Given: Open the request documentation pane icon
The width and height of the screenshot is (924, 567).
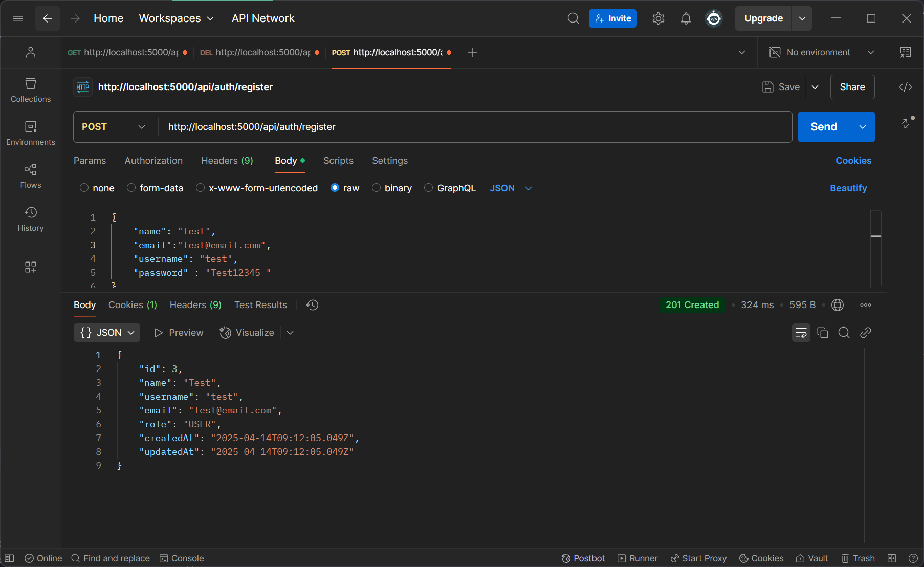Looking at the screenshot, I should point(906,123).
